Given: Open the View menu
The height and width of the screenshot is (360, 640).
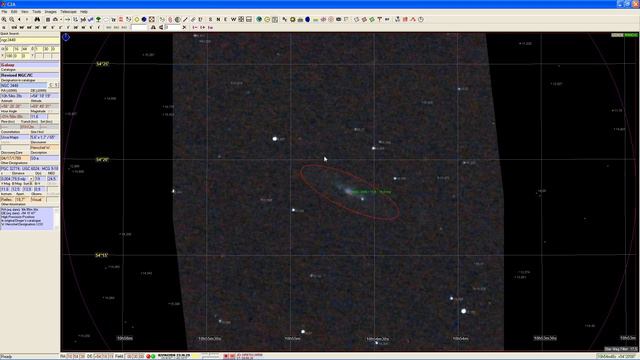Looking at the screenshot, I should 25,12.
